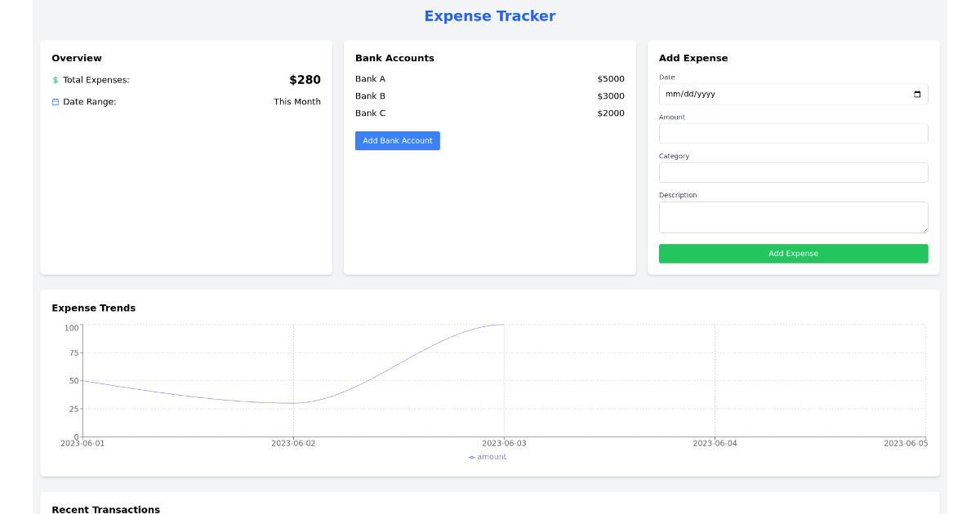Focus the Amount input field
The image size is (980, 514).
pos(793,133)
